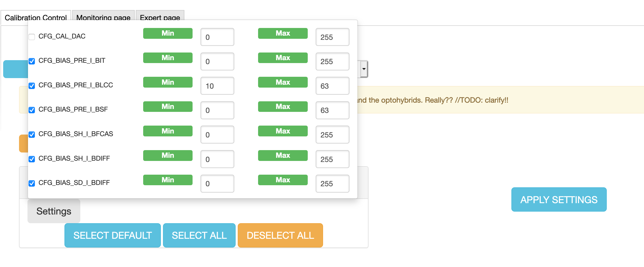
Task: Click the green Max label for CFG_BIAS_PRE_I_BIT
Action: [283, 58]
